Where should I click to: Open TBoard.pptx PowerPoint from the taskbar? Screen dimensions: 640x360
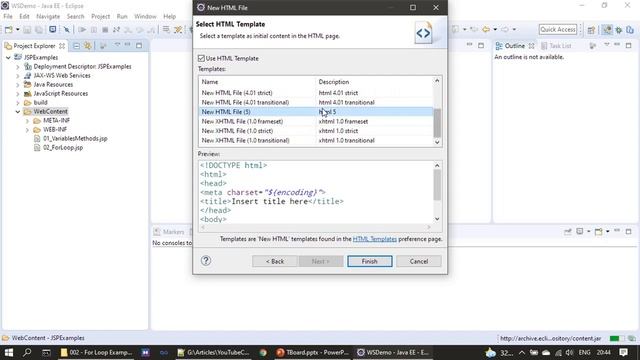point(312,352)
